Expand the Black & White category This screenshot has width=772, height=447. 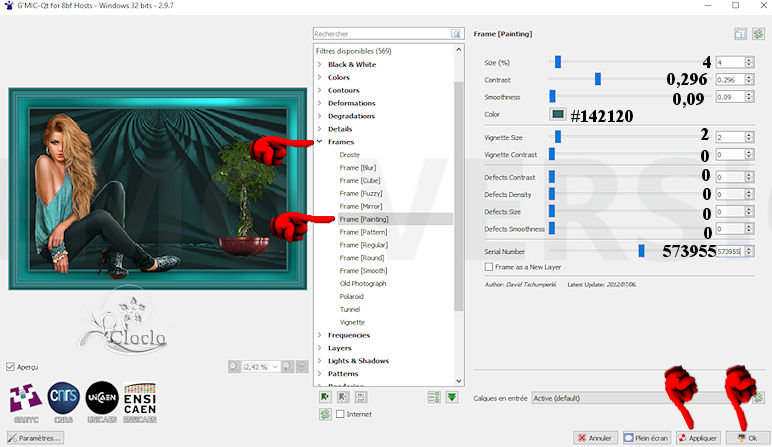coord(320,64)
